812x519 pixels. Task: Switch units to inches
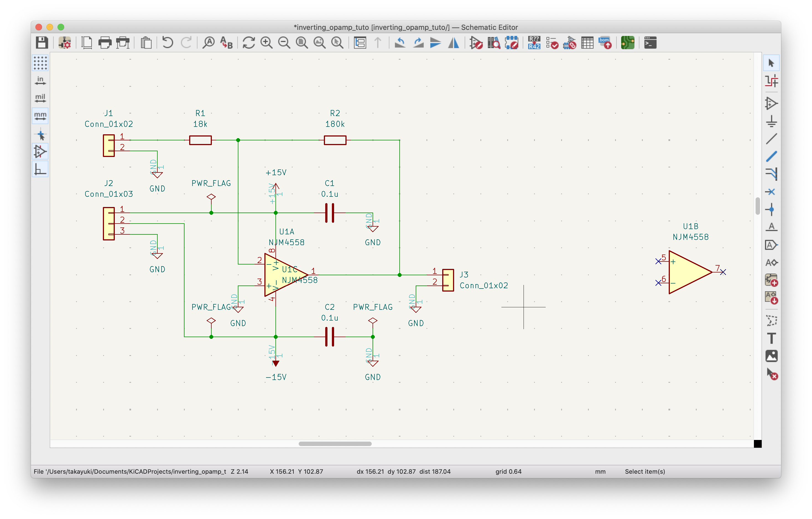click(40, 80)
